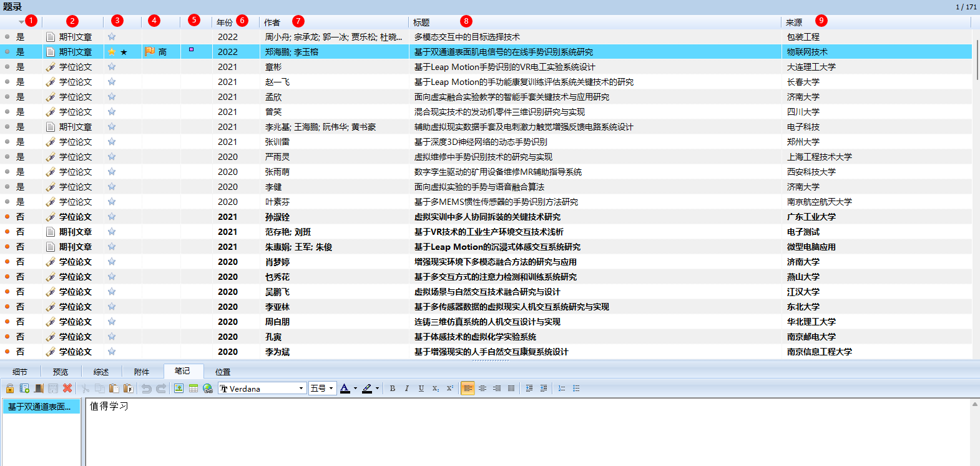
Task: Toggle favorite star on 周小舟 article row
Action: click(x=112, y=37)
